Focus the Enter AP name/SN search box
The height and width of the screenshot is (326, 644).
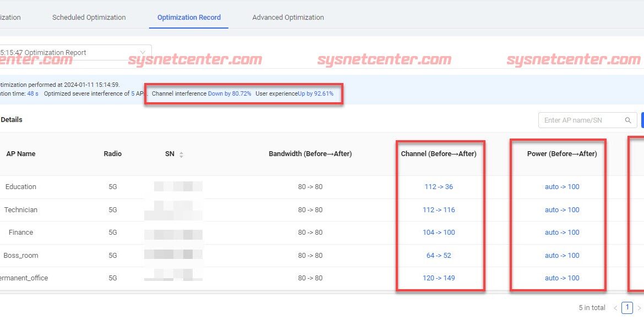pos(582,120)
